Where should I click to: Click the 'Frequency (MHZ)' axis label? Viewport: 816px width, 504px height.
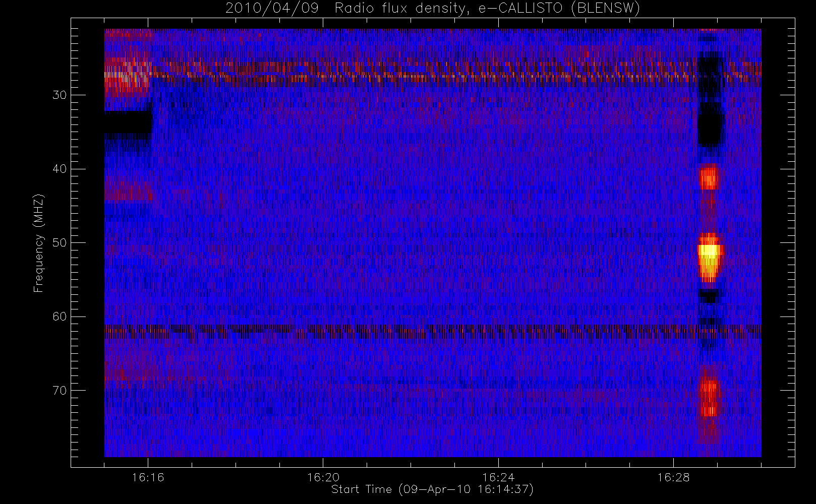pos(39,243)
